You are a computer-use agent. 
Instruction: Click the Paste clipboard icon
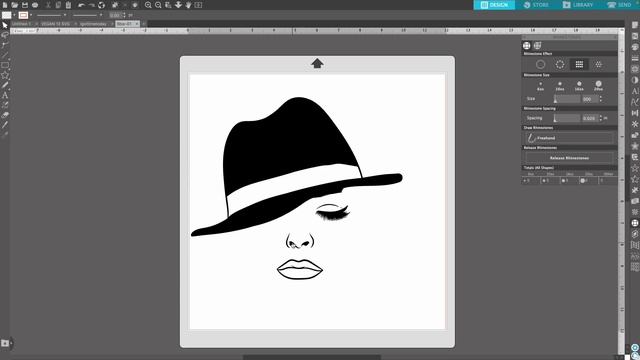pos(68,5)
